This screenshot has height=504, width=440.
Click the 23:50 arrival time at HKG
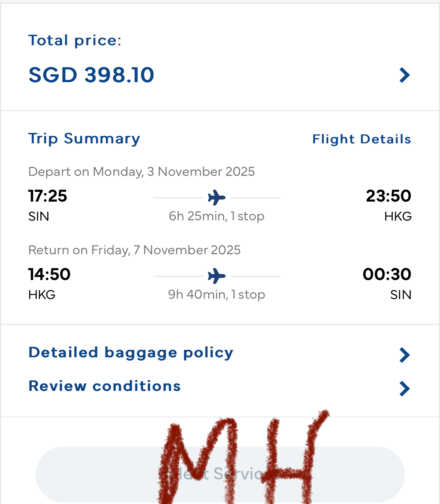pos(388,196)
